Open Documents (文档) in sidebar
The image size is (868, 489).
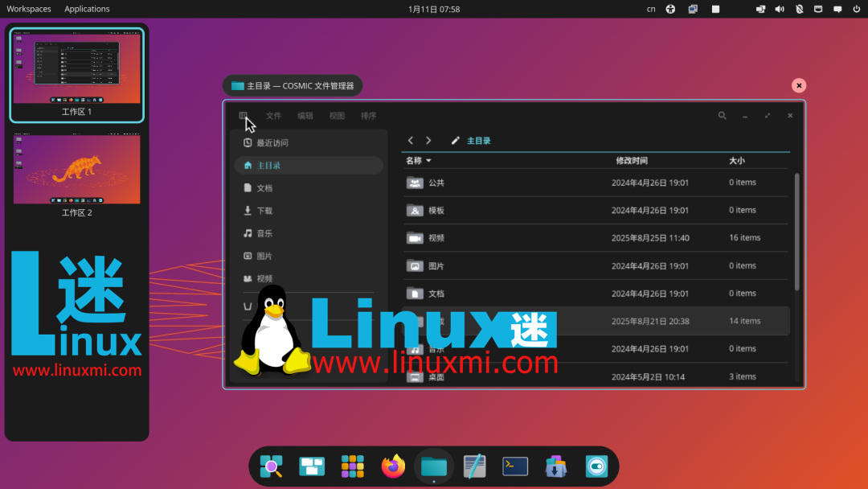[309, 187]
